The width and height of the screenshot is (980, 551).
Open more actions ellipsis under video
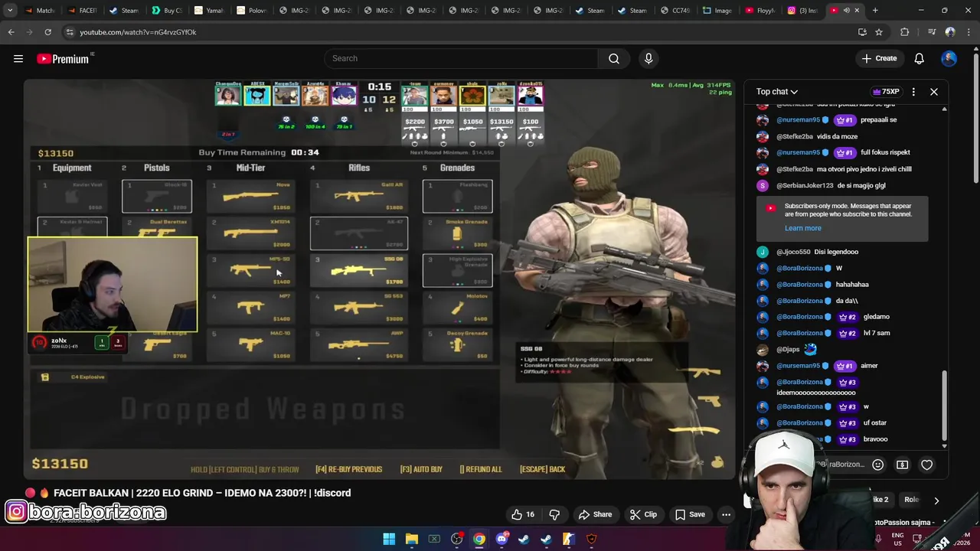click(x=726, y=514)
